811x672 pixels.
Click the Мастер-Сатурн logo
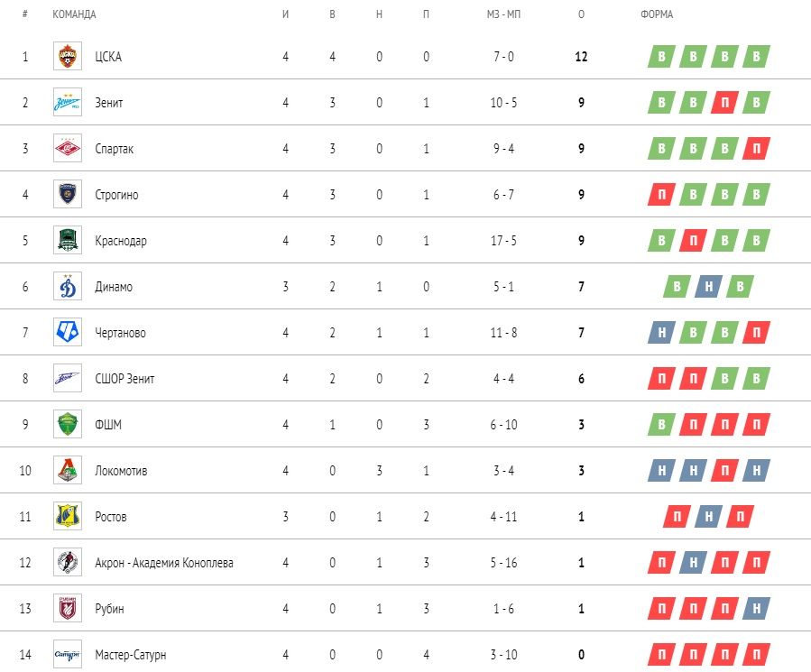[68, 655]
